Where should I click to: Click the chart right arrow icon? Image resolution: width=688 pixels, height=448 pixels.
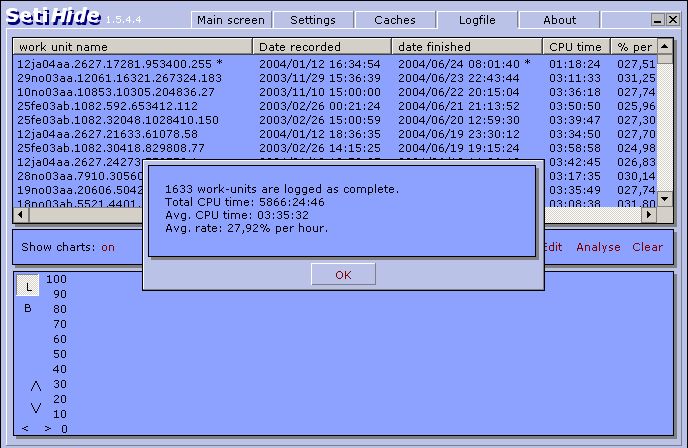click(47, 428)
